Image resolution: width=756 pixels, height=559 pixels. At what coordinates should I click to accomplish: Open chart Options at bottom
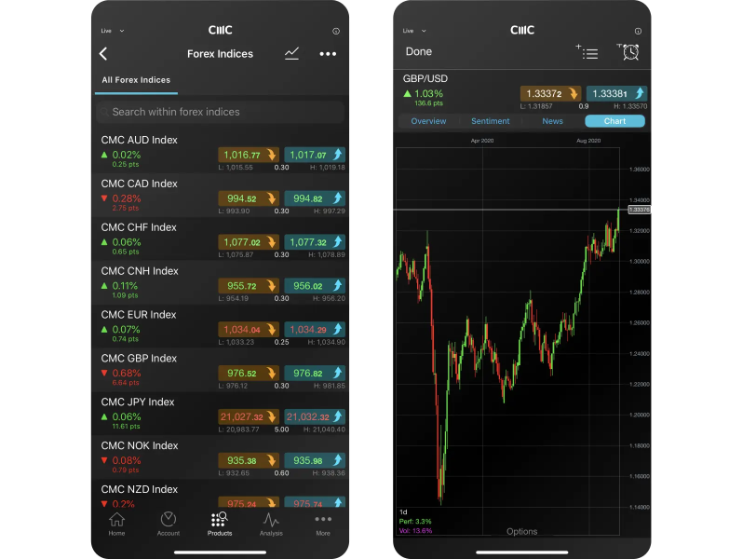coord(521,532)
